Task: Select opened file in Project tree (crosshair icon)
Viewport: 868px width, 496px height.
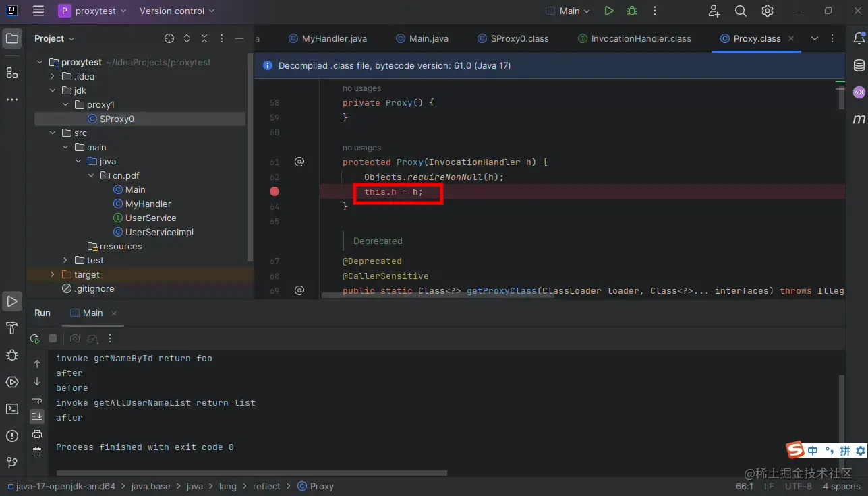Action: 169,38
